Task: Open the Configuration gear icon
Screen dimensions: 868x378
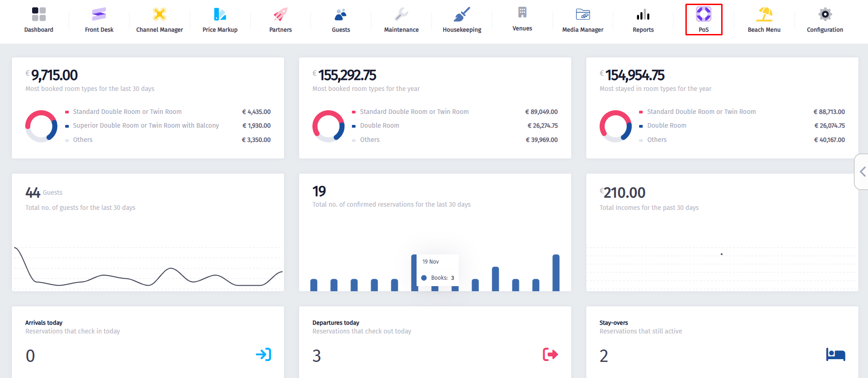Action: [x=824, y=15]
